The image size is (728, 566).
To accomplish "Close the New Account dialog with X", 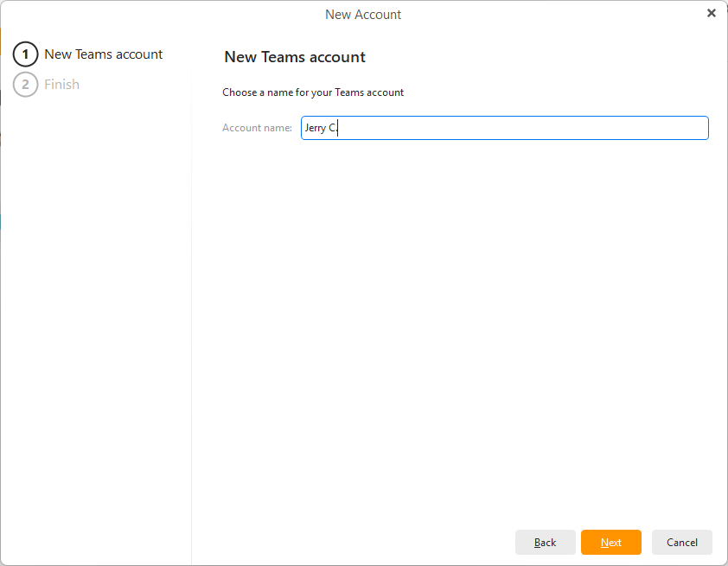I will tap(711, 13).
